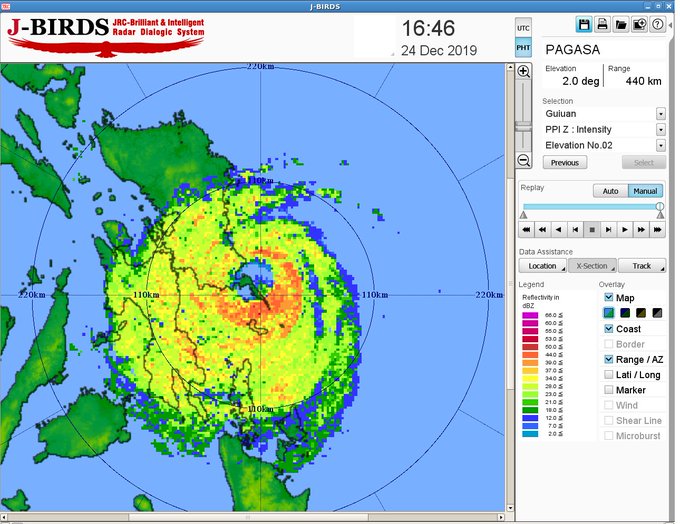Click the Border overlay checkbox

[609, 344]
